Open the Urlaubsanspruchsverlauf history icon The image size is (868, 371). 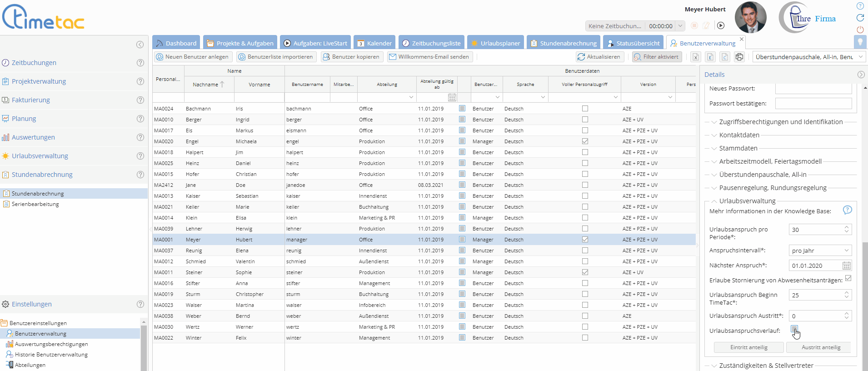point(794,329)
